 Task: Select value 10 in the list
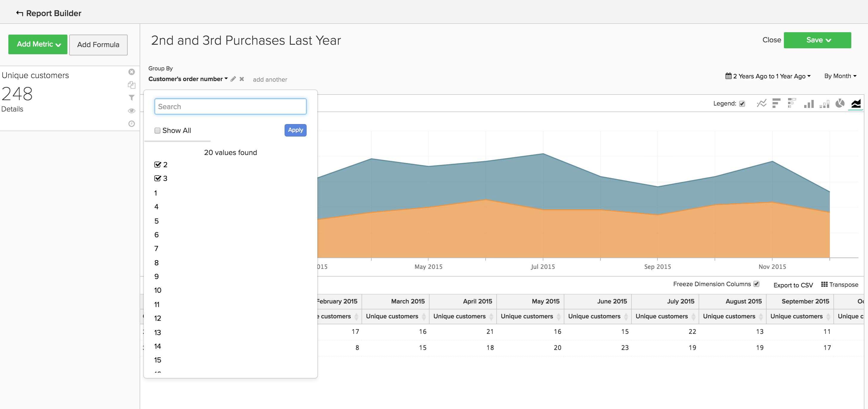[158, 290]
